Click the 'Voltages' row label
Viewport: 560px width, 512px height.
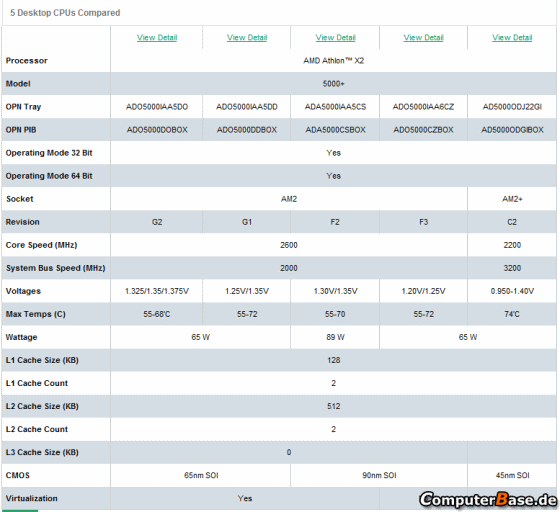[23, 291]
